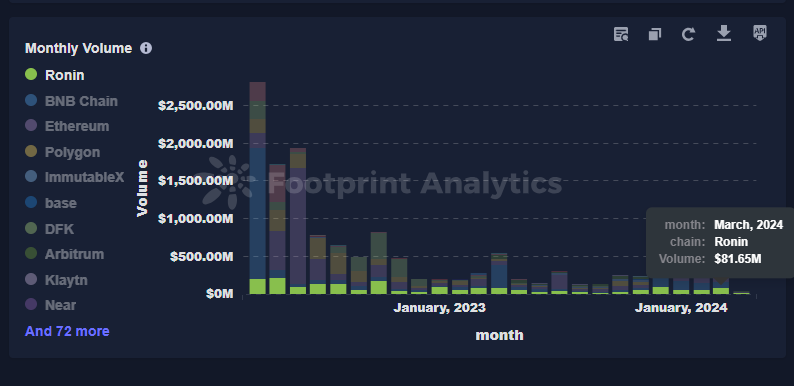
Task: Click the duplicate chart icon
Action: click(655, 34)
